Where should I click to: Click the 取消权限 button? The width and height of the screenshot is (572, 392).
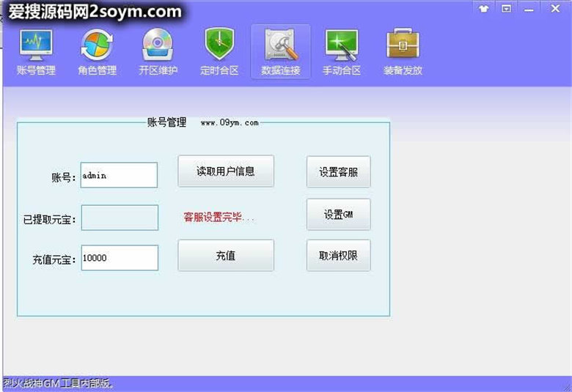[x=339, y=255]
